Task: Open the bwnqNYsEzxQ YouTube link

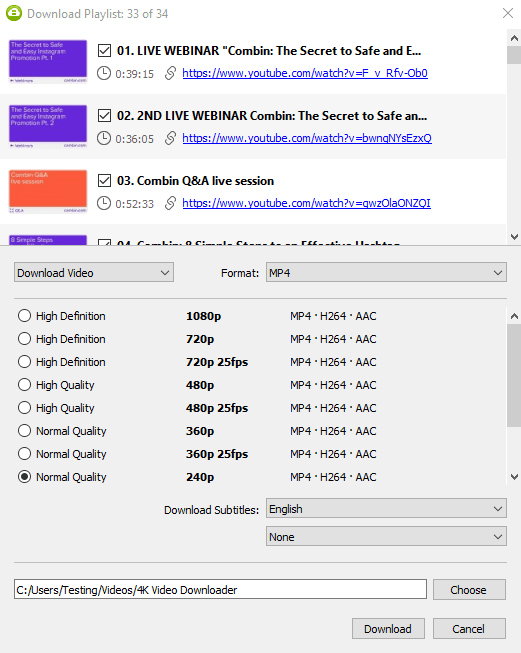Action: tap(307, 138)
